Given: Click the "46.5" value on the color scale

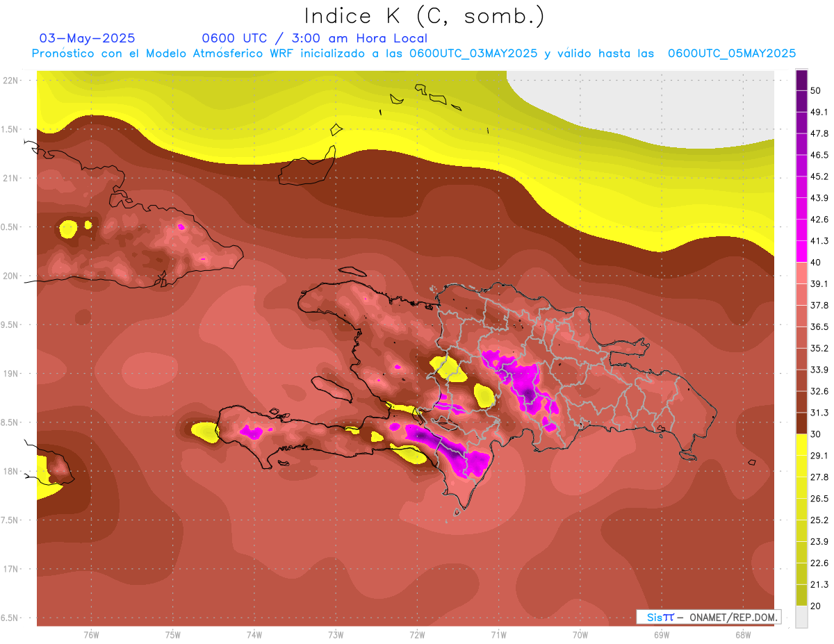Looking at the screenshot, I should pyautogui.click(x=820, y=155).
